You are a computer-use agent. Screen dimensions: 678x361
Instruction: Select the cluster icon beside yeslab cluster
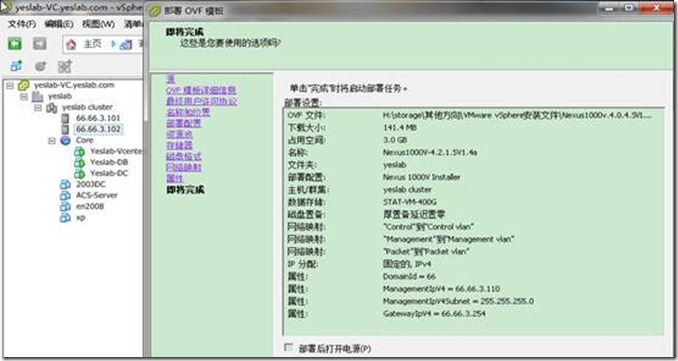pos(51,107)
